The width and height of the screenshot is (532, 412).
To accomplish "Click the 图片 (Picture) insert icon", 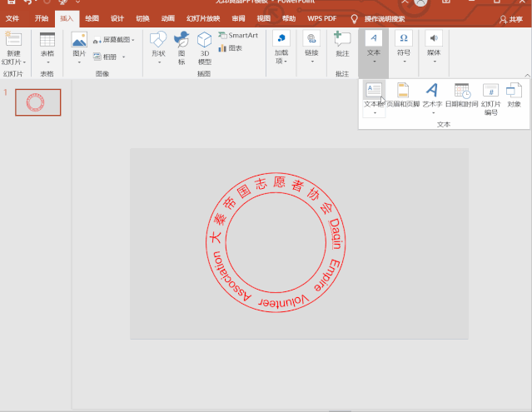I will click(79, 40).
